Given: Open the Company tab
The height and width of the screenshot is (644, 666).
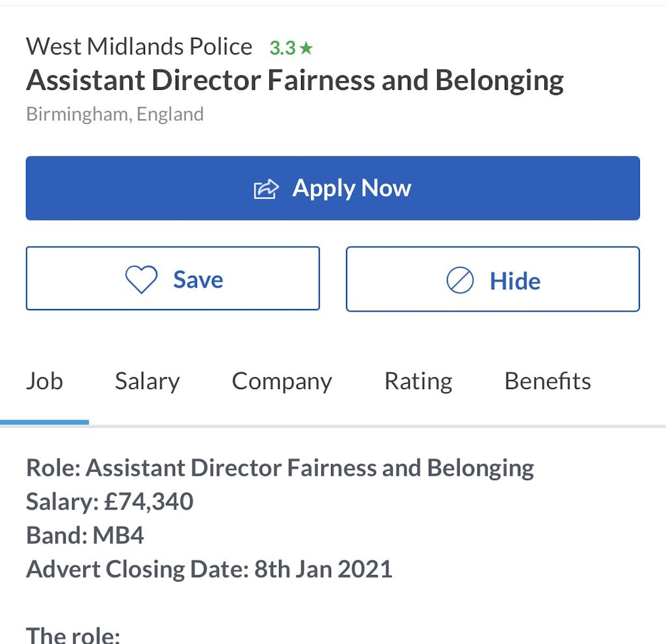Looking at the screenshot, I should click(282, 381).
